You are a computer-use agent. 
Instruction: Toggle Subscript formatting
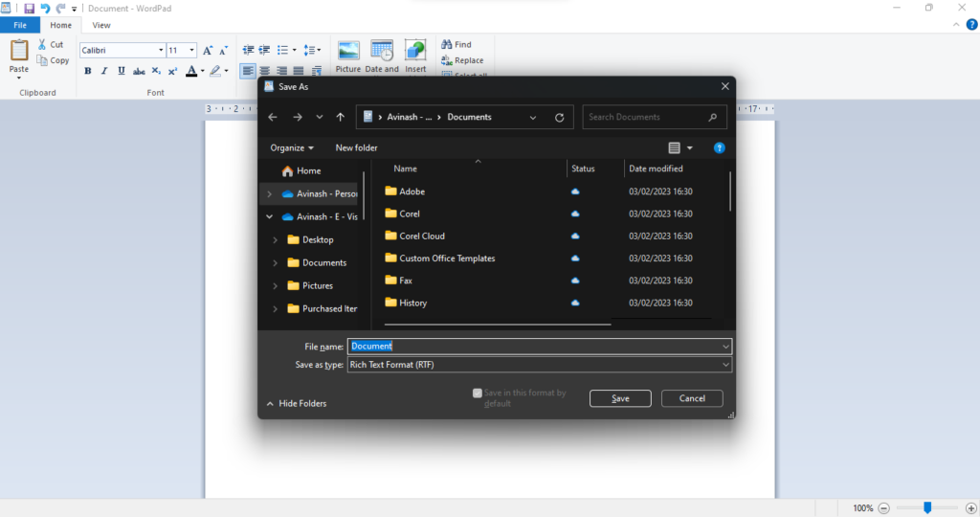[156, 71]
